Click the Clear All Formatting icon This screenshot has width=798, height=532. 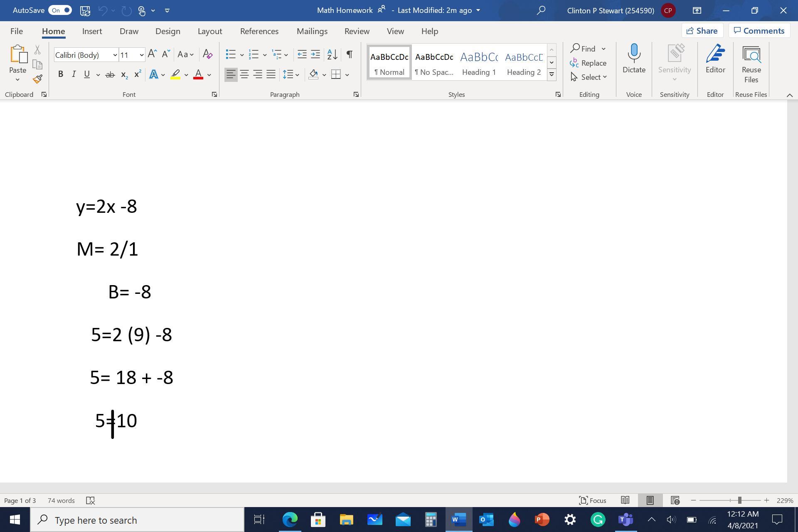pos(207,54)
